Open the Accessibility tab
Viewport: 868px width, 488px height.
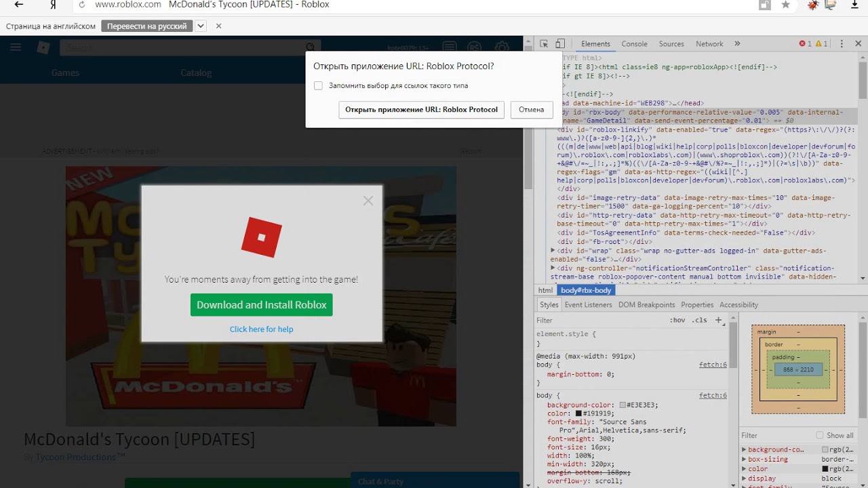pyautogui.click(x=739, y=305)
